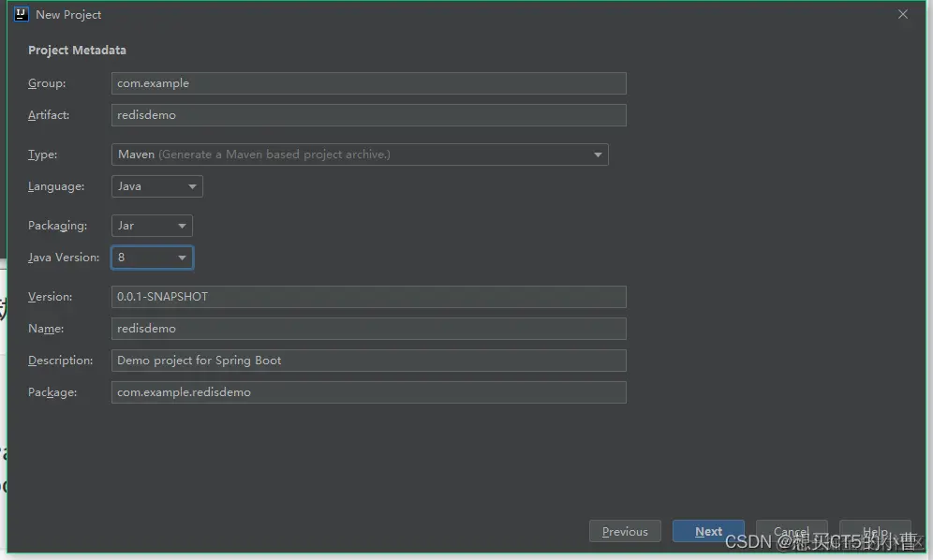Open the Java Version dropdown
933x560 pixels.
pyautogui.click(x=152, y=258)
